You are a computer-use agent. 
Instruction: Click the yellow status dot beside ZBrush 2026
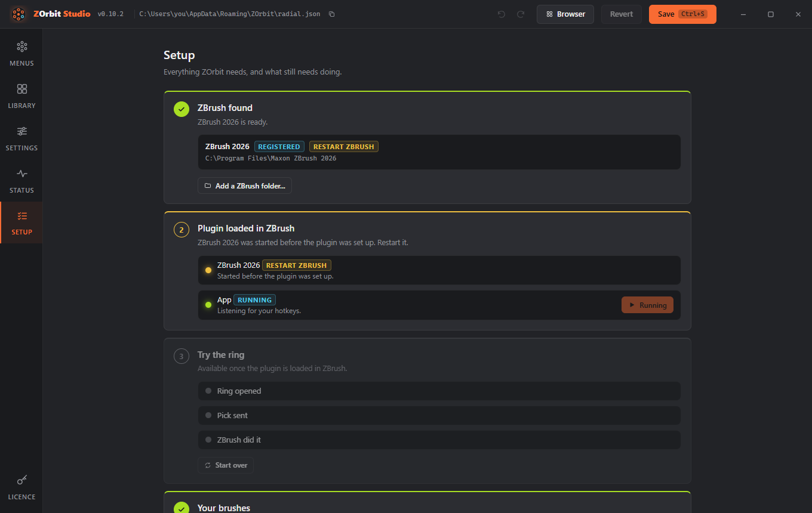pyautogui.click(x=208, y=270)
